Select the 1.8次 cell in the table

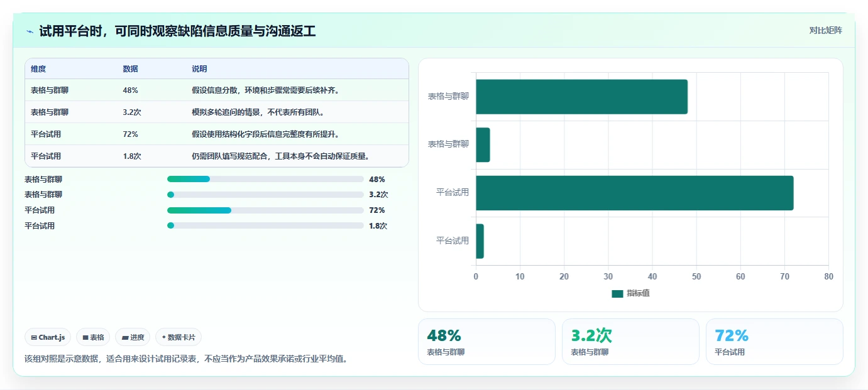[132, 156]
